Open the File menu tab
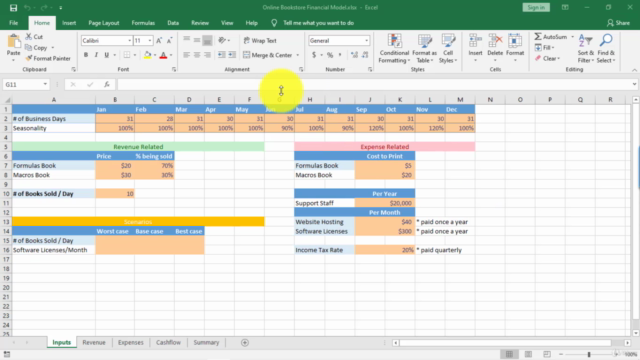 coord(13,23)
